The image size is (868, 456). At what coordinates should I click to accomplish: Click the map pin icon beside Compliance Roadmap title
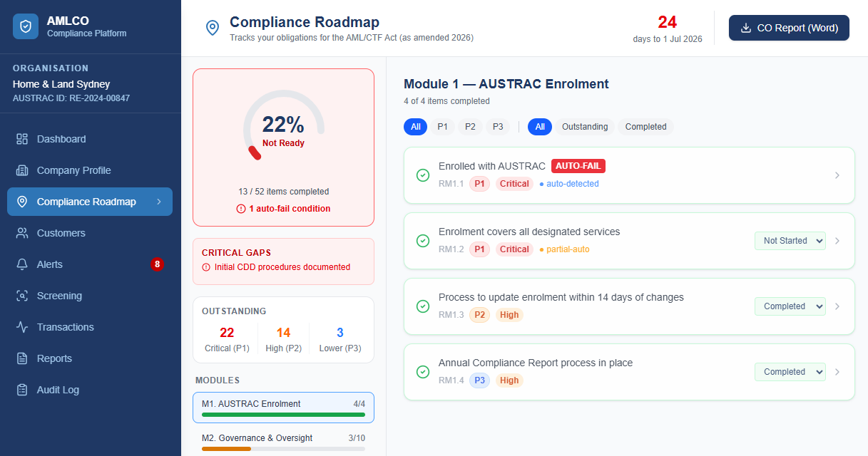[212, 28]
